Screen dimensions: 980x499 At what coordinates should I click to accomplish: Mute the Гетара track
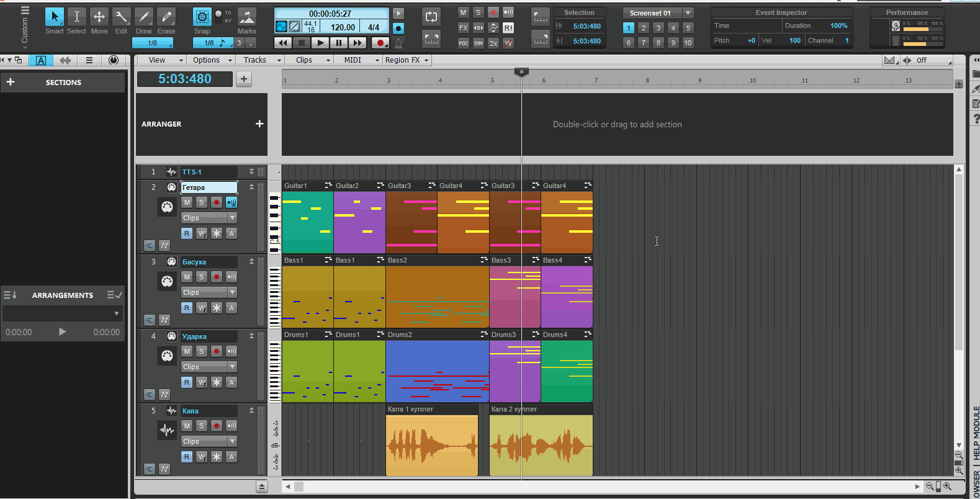[187, 202]
